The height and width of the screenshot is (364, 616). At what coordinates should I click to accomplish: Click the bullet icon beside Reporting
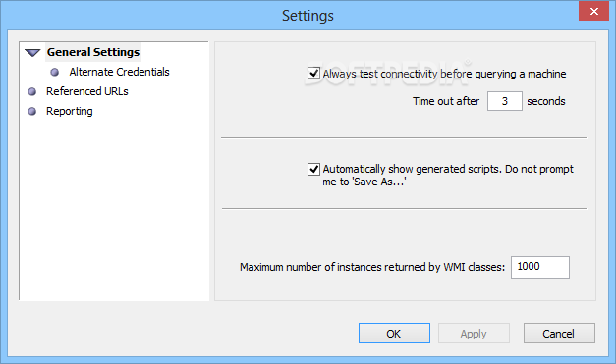coord(31,112)
